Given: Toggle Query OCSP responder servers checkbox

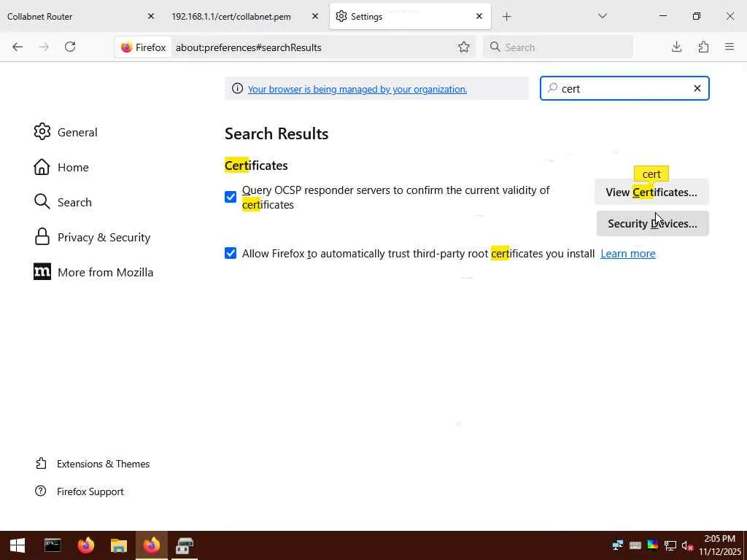Looking at the screenshot, I should click(x=231, y=197).
